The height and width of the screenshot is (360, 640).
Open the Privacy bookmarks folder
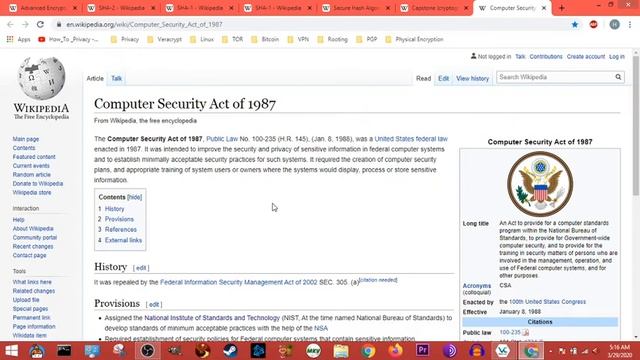tap(125, 40)
